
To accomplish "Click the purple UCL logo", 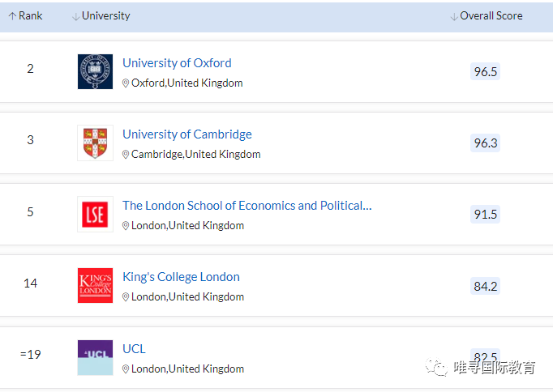I will pos(95,357).
